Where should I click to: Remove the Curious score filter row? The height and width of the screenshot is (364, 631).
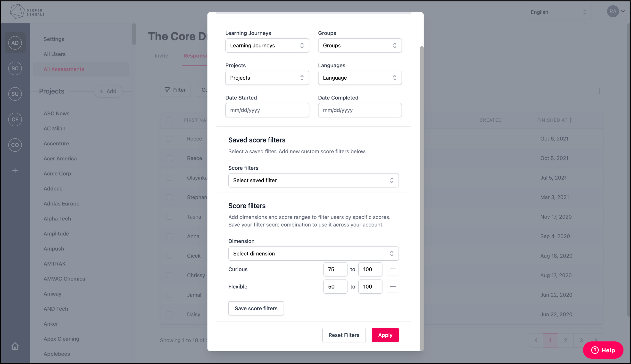click(x=392, y=269)
